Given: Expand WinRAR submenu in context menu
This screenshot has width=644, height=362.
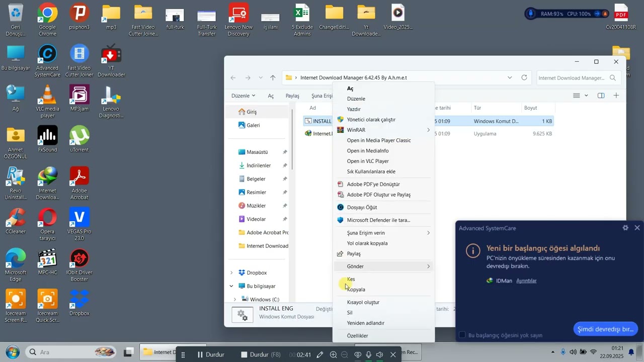Looking at the screenshot, I should 429,130.
